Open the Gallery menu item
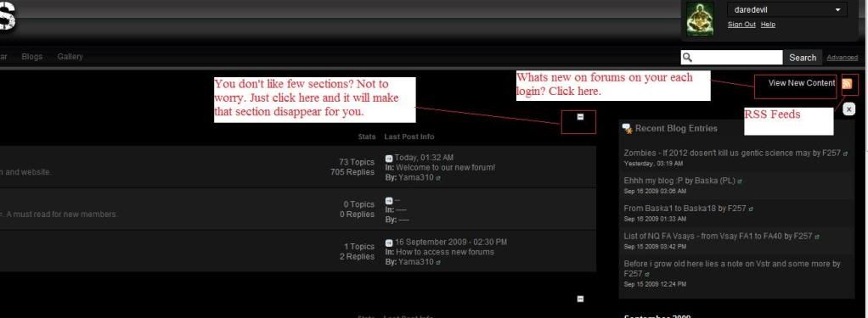Viewport: 868px width, 318px height. click(x=70, y=57)
